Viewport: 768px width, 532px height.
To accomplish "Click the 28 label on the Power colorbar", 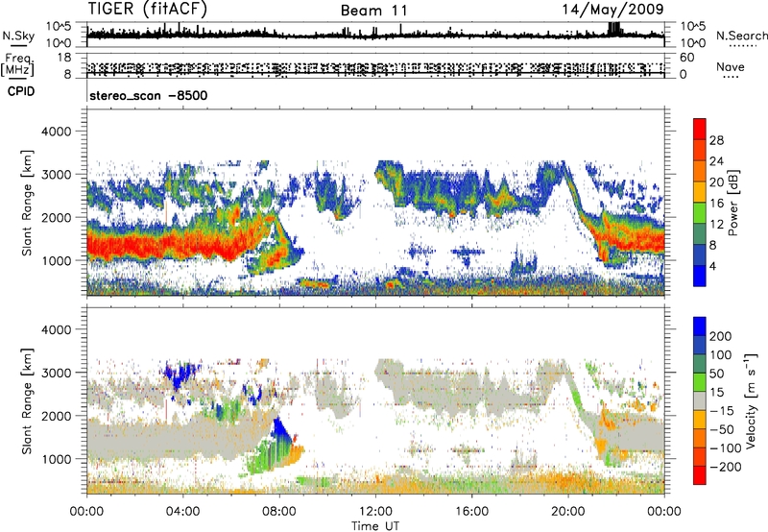I will [x=716, y=140].
